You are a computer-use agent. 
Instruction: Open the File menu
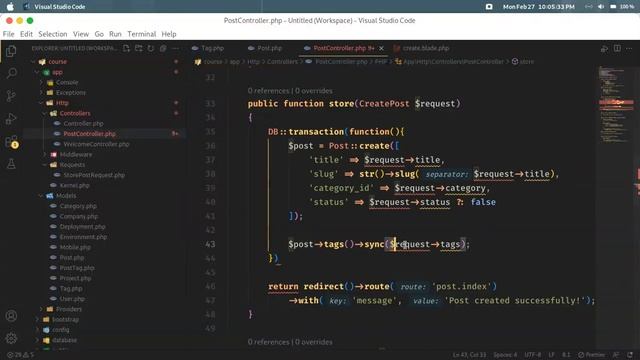coord(8,34)
